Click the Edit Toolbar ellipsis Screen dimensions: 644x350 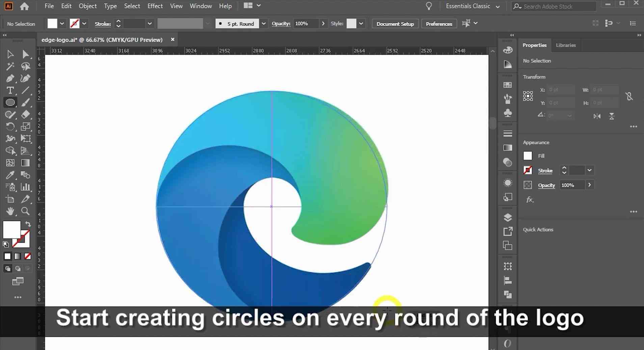coord(18,297)
